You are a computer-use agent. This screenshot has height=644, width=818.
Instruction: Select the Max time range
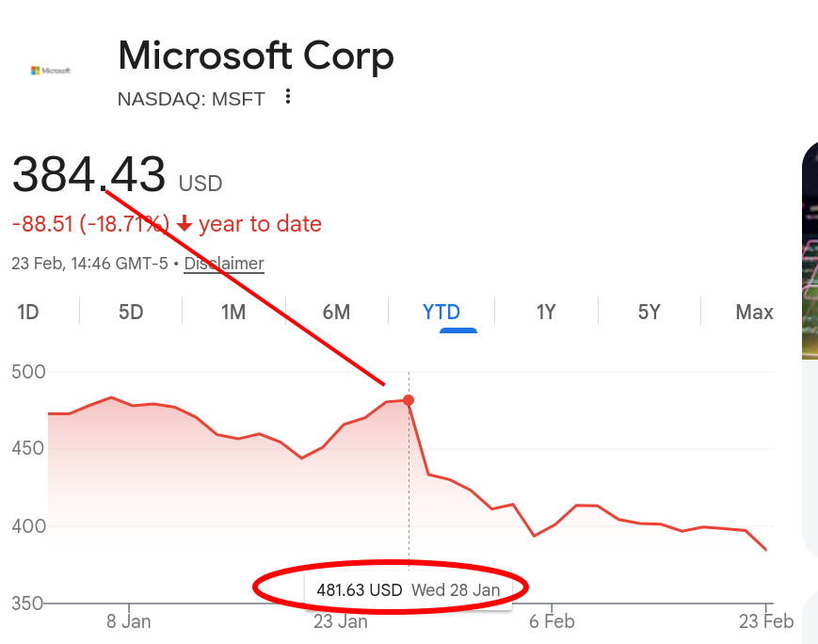tap(755, 312)
